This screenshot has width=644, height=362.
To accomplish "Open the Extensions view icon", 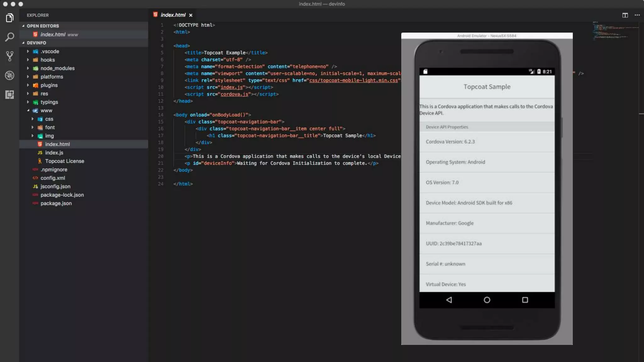I will (9, 95).
